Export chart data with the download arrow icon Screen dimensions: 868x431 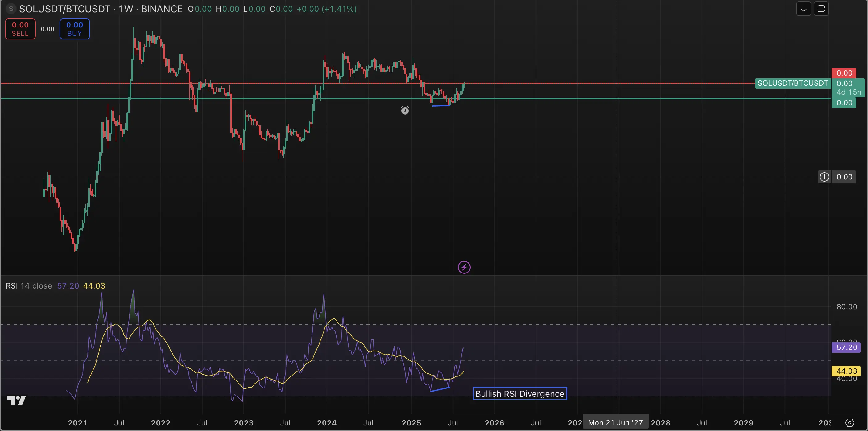tap(804, 9)
